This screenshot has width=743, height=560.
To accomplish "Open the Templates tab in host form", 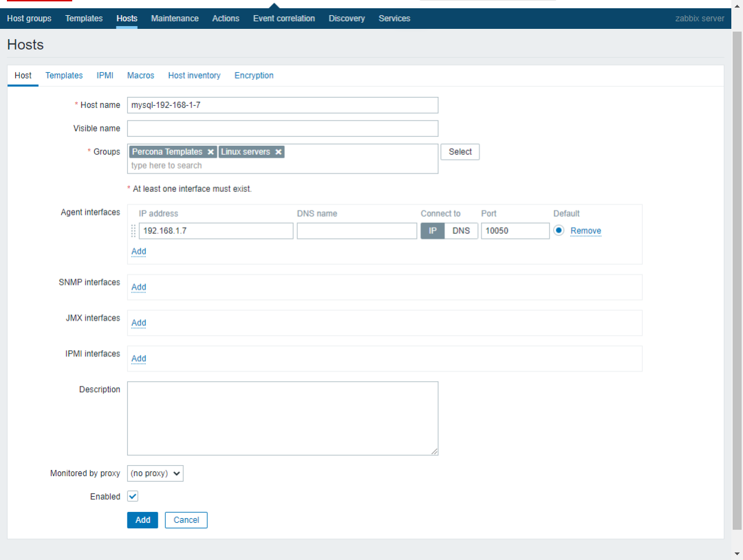I will click(64, 76).
